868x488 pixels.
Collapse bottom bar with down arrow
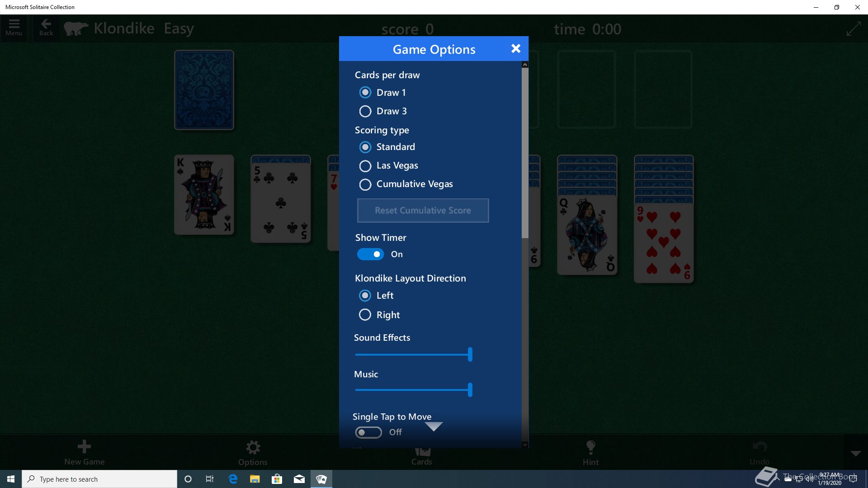[x=856, y=453]
